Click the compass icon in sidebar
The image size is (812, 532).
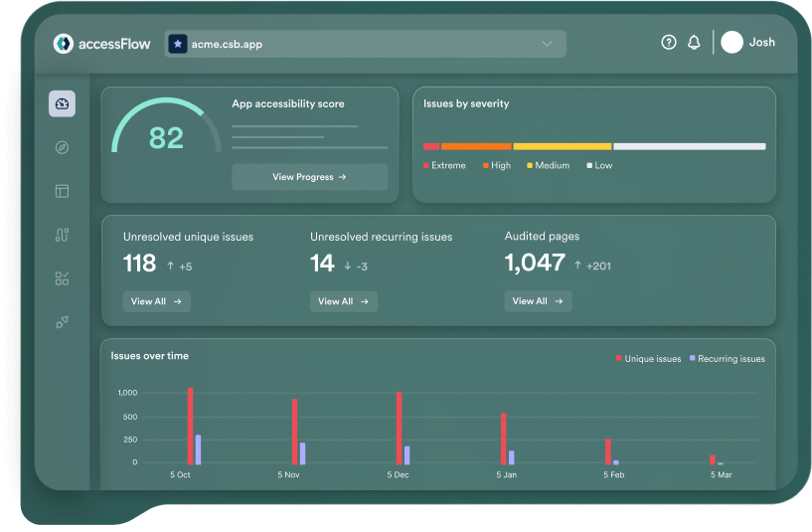point(62,147)
